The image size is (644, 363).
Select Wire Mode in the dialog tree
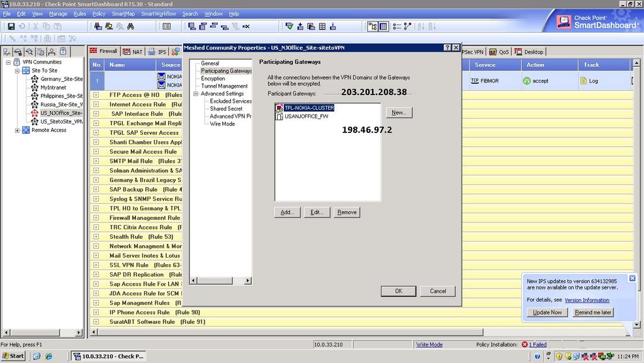pyautogui.click(x=222, y=124)
